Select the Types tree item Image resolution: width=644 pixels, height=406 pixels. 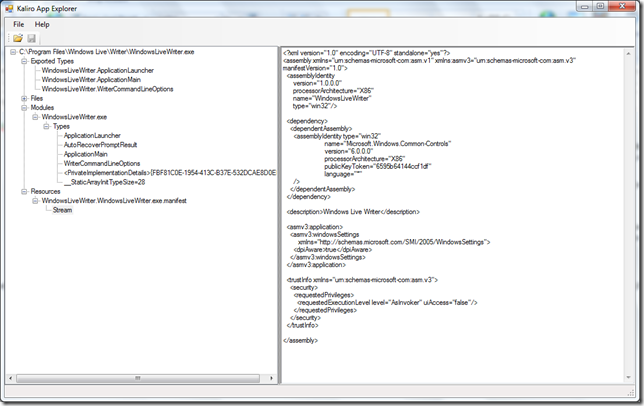click(61, 126)
